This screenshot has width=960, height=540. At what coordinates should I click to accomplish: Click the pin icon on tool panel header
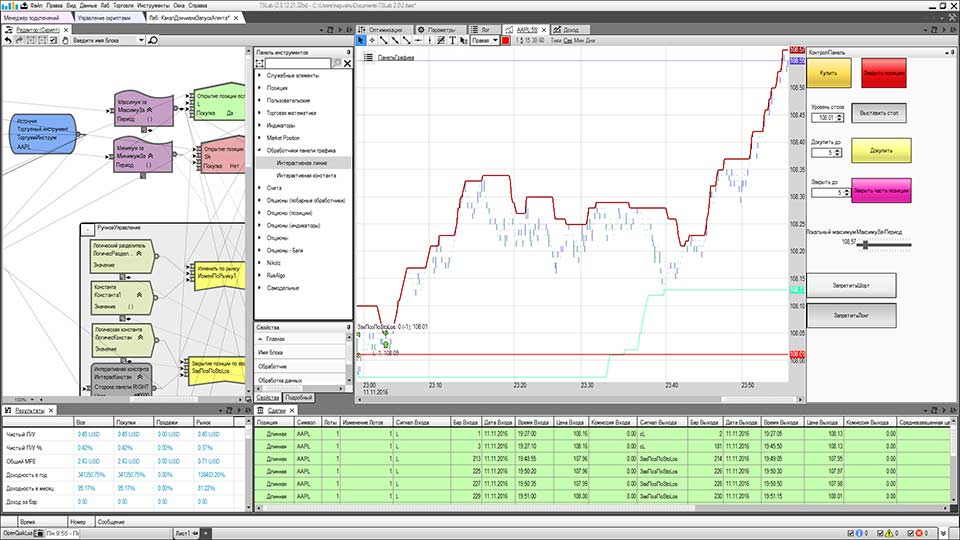[349, 53]
